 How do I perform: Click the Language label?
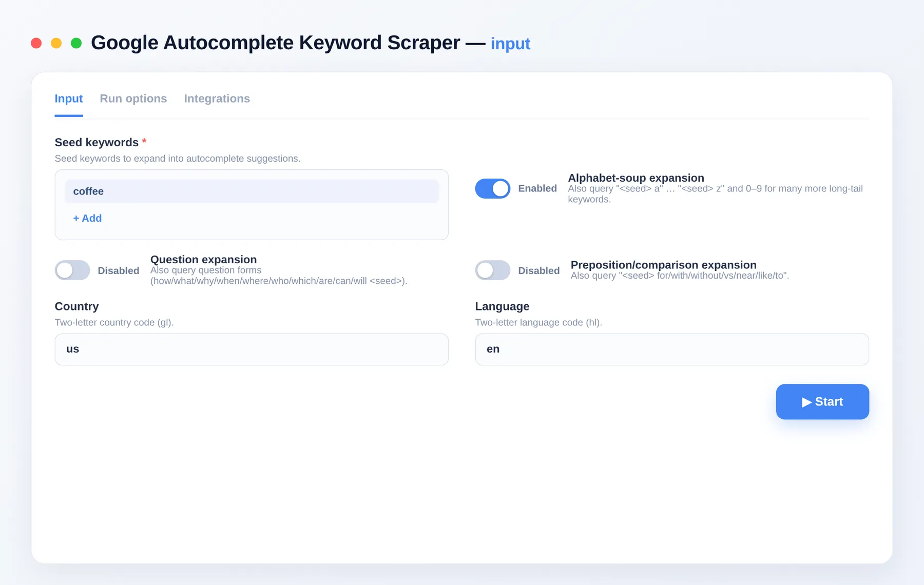click(x=502, y=306)
